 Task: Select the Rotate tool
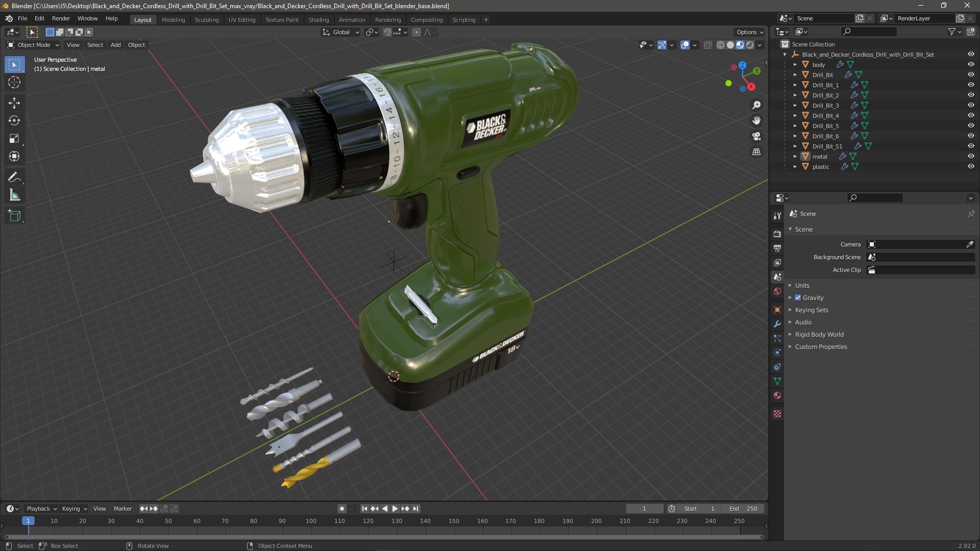pyautogui.click(x=14, y=120)
